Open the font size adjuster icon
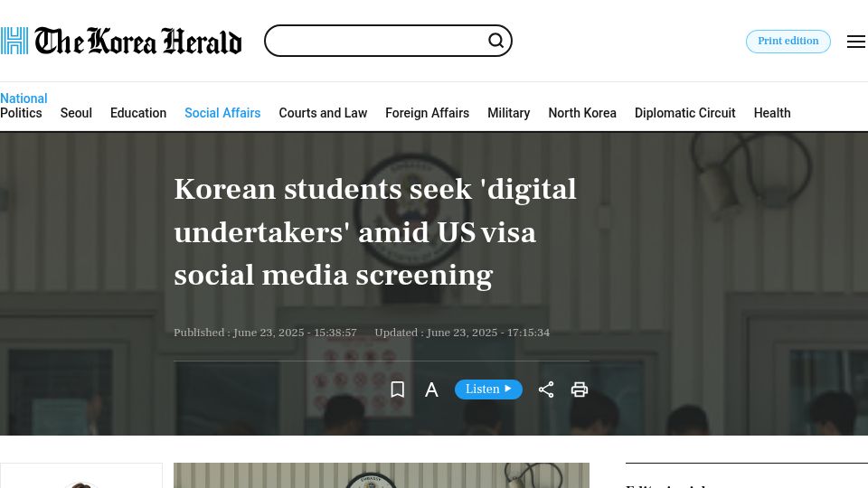Image resolution: width=868 pixels, height=488 pixels. coord(431,389)
